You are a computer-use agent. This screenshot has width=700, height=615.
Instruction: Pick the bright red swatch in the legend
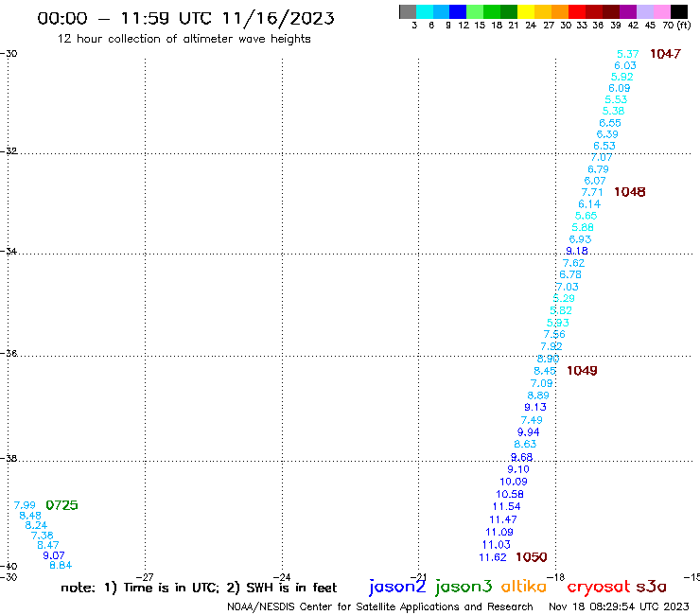pyautogui.click(x=576, y=11)
